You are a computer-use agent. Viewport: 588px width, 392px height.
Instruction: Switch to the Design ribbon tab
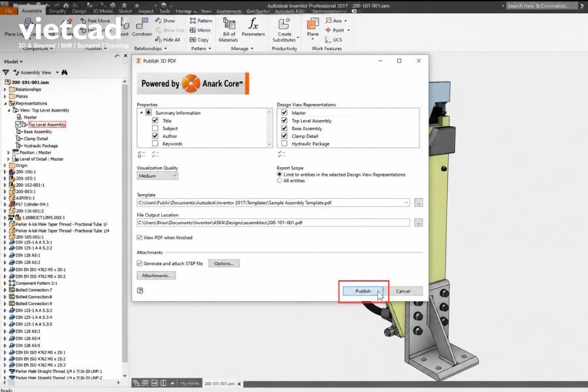click(79, 11)
